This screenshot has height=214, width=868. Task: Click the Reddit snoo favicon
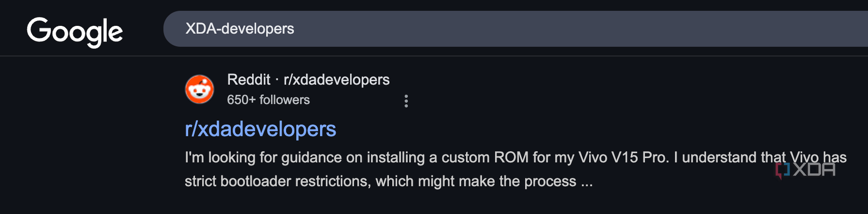click(199, 89)
